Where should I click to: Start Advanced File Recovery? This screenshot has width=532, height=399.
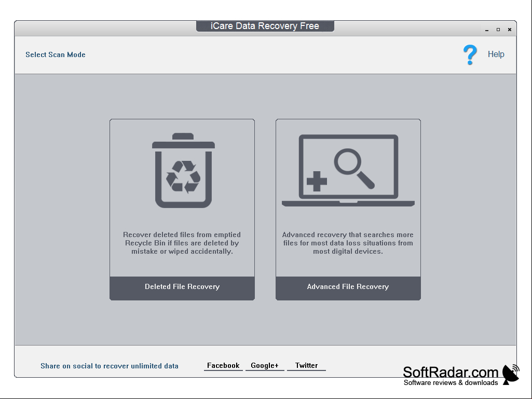[348, 288]
